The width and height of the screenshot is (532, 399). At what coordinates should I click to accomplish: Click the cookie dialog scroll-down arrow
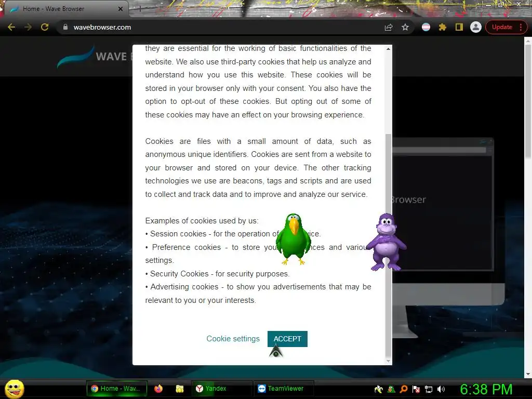389,361
